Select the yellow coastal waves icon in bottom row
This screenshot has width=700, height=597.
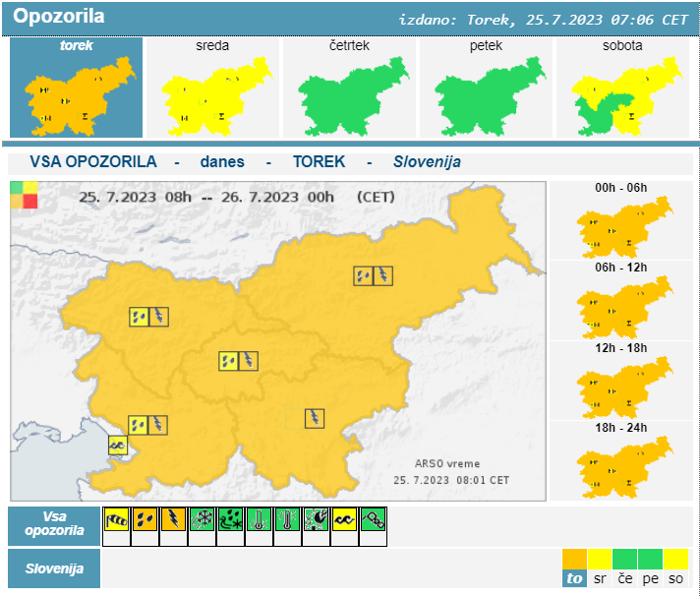(x=344, y=518)
